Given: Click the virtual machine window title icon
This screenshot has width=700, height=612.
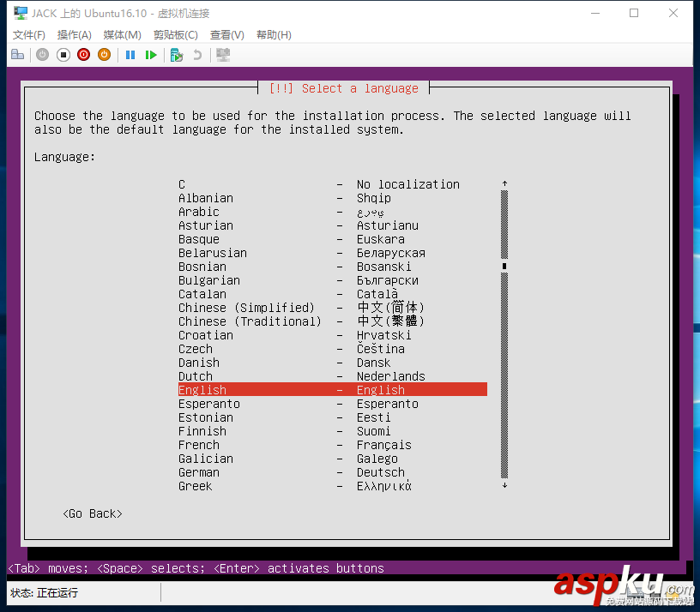Looking at the screenshot, I should point(20,14).
